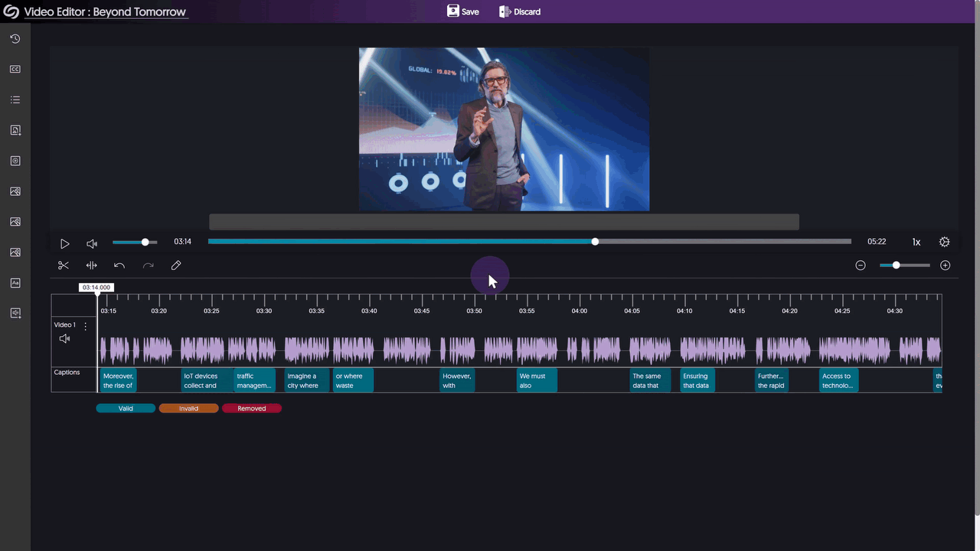Viewport: 980px width, 551px height.
Task: Adjust the timeline zoom slider
Action: (896, 266)
